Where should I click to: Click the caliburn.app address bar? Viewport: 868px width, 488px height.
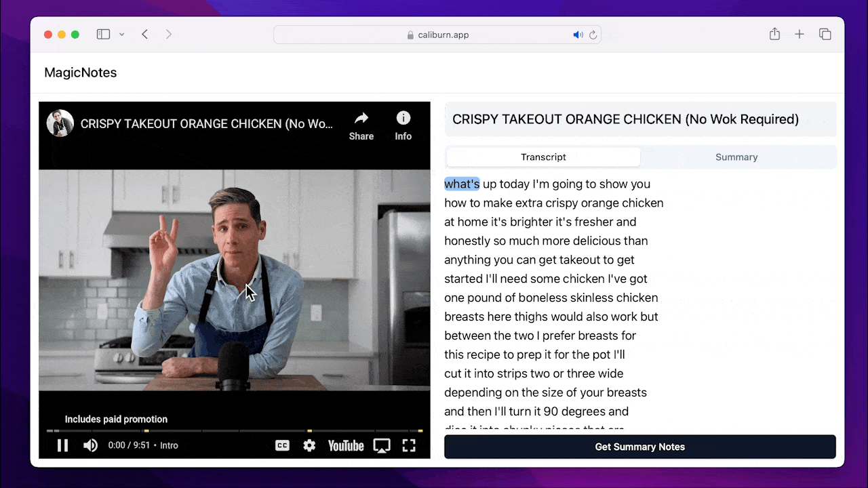[x=437, y=35]
